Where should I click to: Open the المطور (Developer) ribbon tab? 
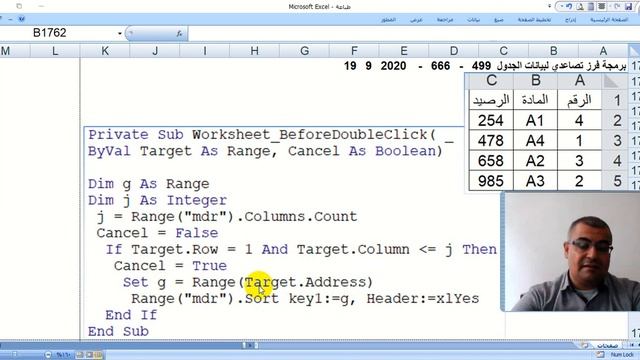point(388,20)
